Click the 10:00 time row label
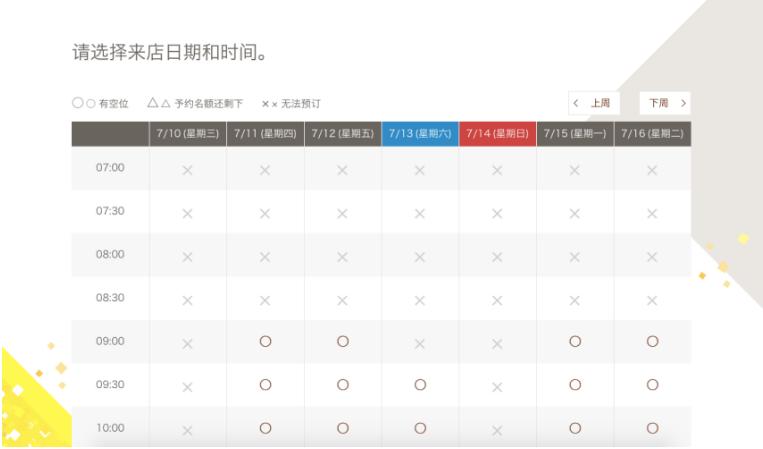The height and width of the screenshot is (449, 763). (110, 428)
